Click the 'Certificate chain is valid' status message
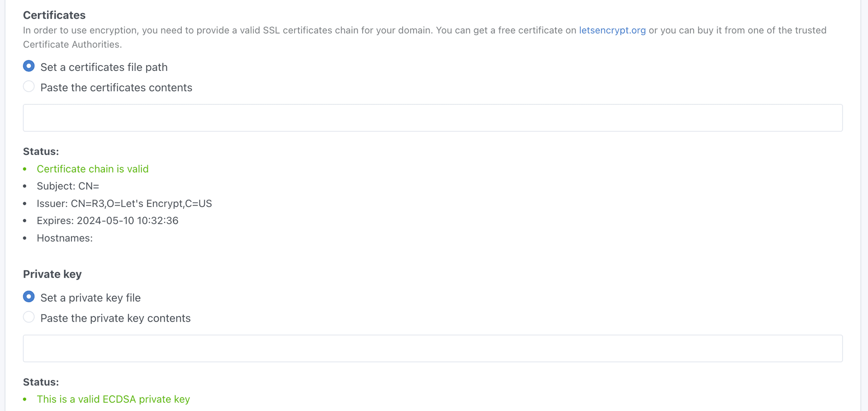The height and width of the screenshot is (411, 868). click(92, 169)
